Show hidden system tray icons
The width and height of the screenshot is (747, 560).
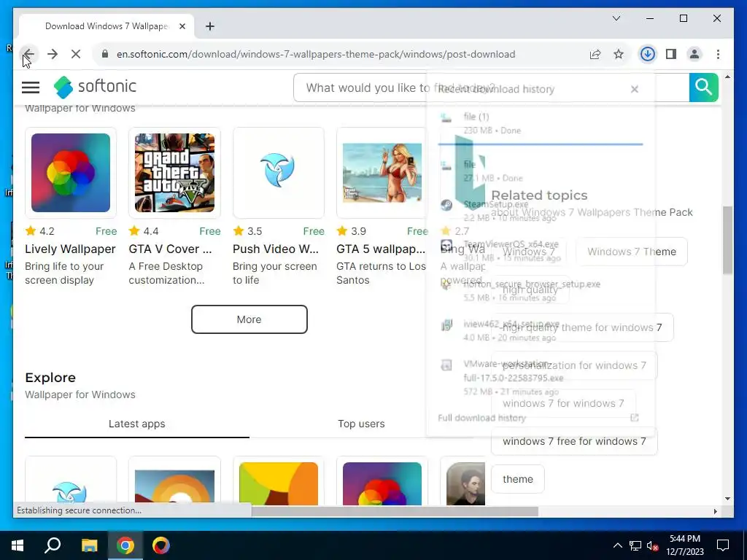(617, 545)
